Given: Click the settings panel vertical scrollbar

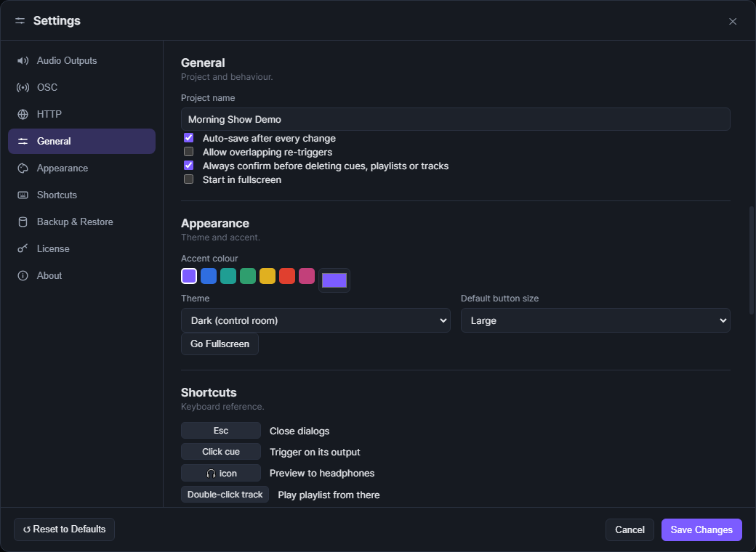Looking at the screenshot, I should click(x=751, y=260).
